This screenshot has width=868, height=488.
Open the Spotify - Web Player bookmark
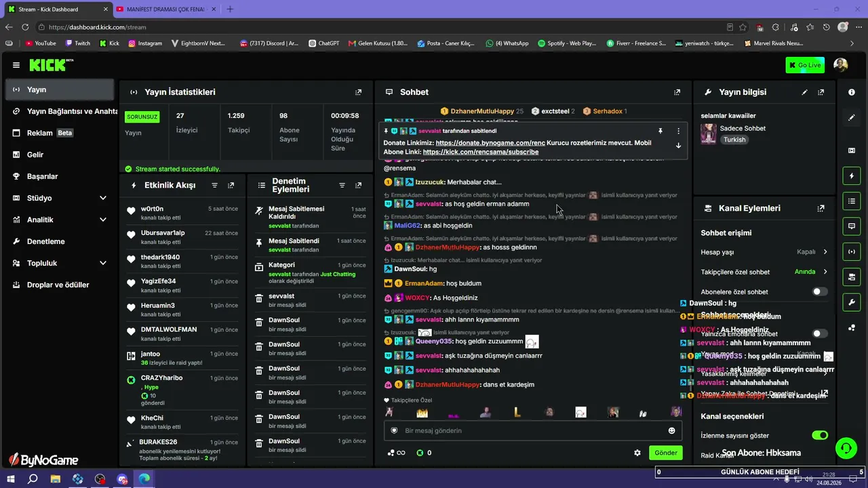click(x=567, y=43)
